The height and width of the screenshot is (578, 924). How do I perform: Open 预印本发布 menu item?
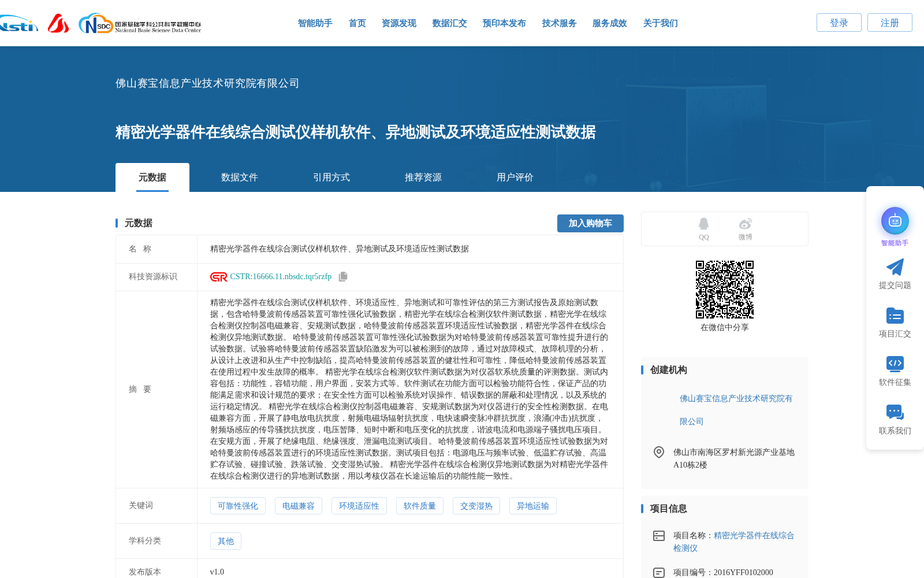504,23
